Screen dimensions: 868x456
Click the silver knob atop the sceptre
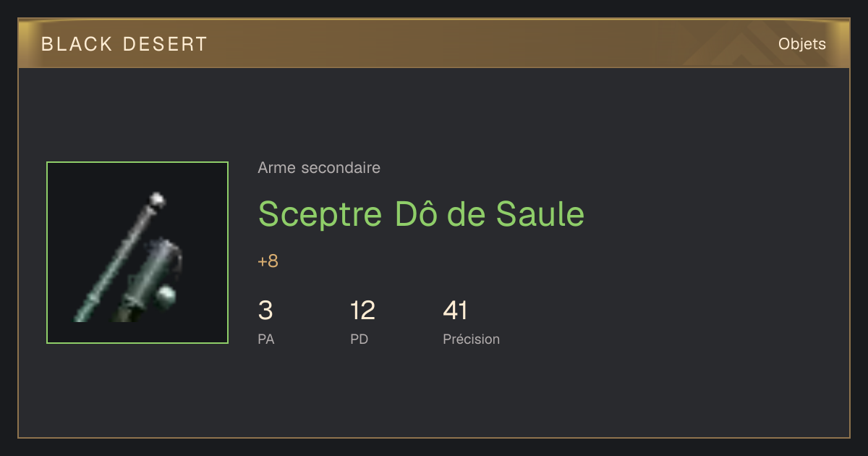click(x=156, y=200)
